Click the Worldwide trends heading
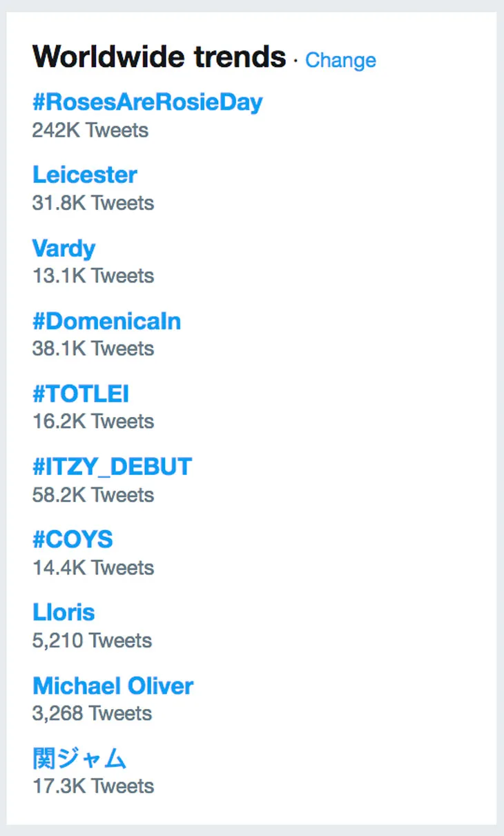The height and width of the screenshot is (836, 504). point(159,57)
